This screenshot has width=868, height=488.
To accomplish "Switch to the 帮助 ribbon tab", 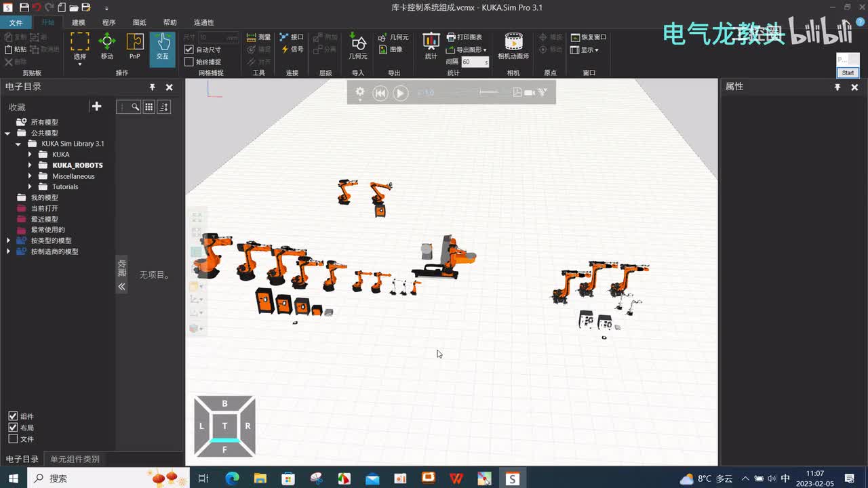I will [x=170, y=22].
